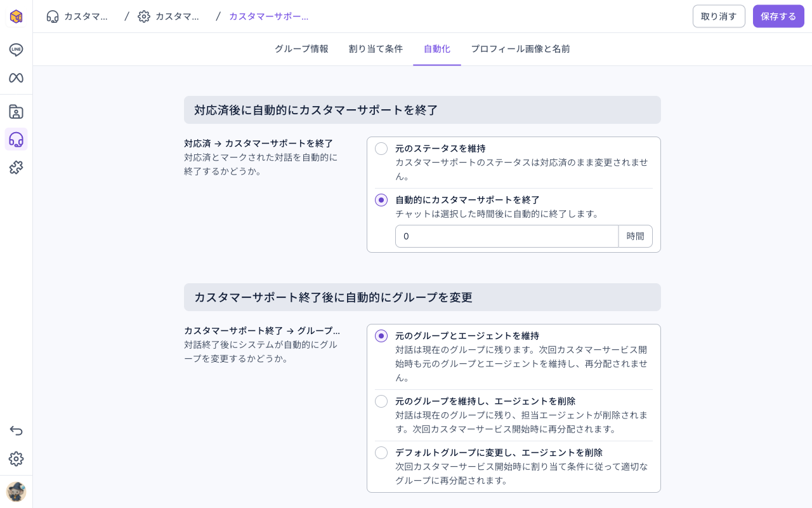Click the 時間 unit label beside input
The image size is (812, 508).
[635, 236]
